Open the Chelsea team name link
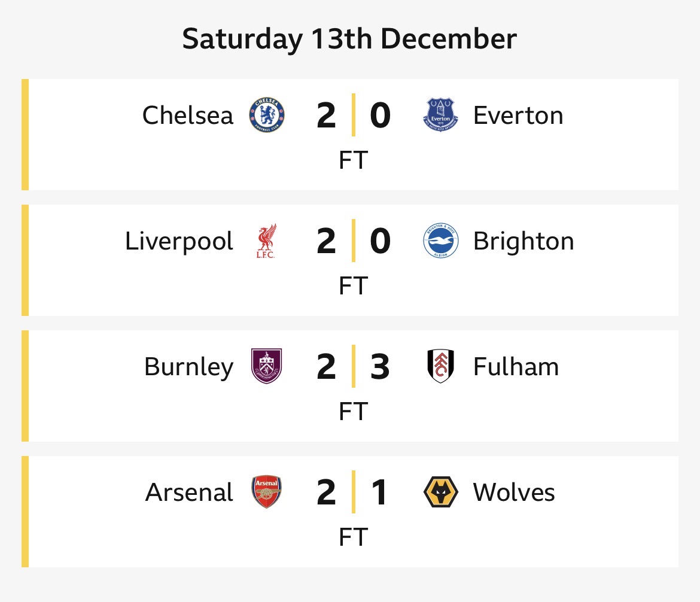 tap(188, 115)
